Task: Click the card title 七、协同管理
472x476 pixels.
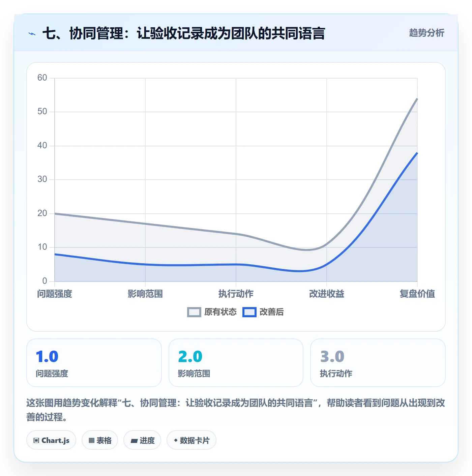Action: coord(184,33)
